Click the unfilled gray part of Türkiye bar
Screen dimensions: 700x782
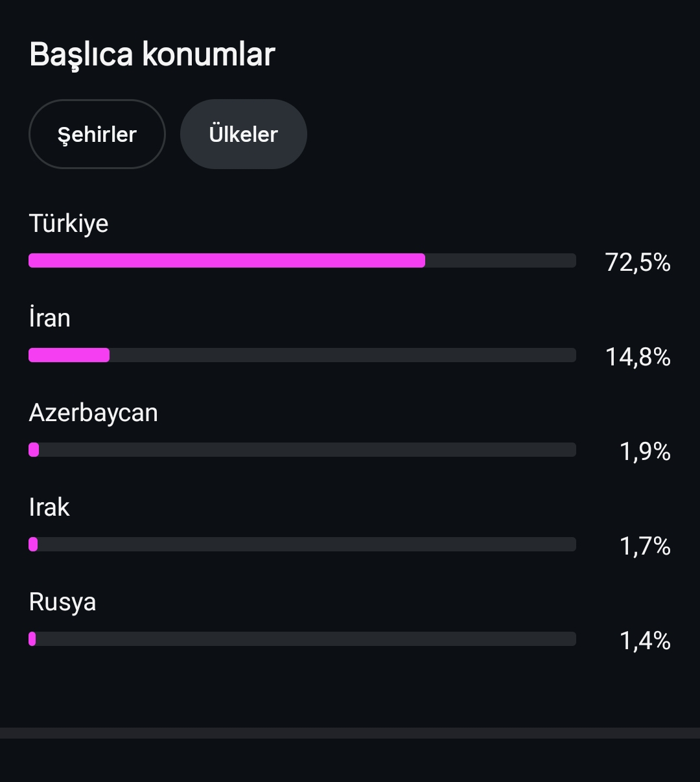[501, 260]
